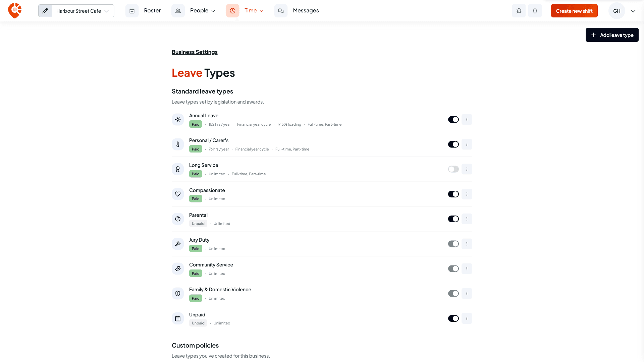The width and height of the screenshot is (644, 362).
Task: Click the bug report icon
Action: (519, 11)
